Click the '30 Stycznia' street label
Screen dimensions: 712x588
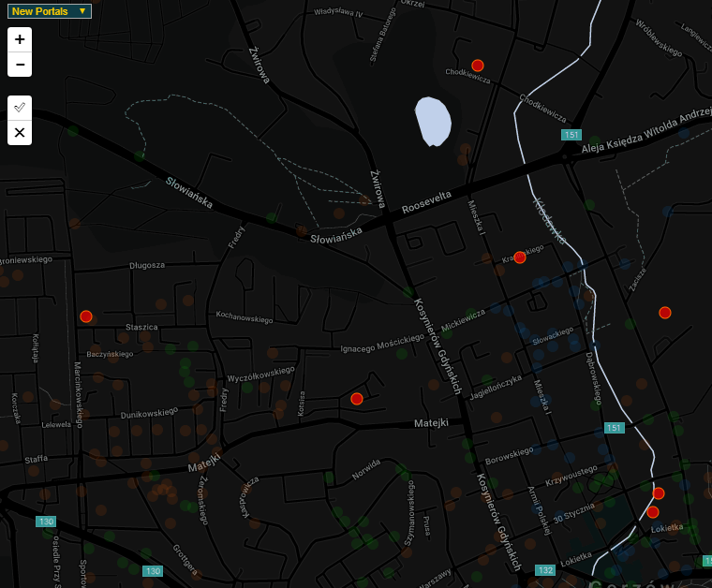point(573,513)
